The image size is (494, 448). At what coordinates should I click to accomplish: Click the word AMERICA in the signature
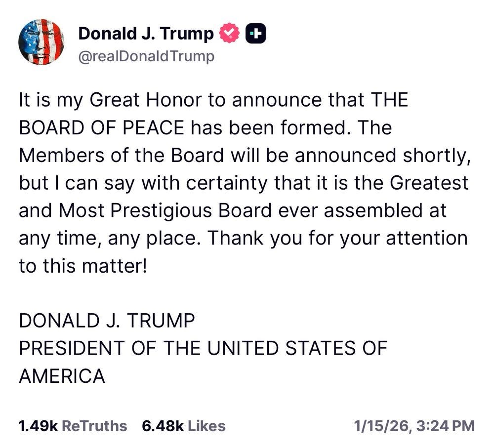tap(62, 375)
